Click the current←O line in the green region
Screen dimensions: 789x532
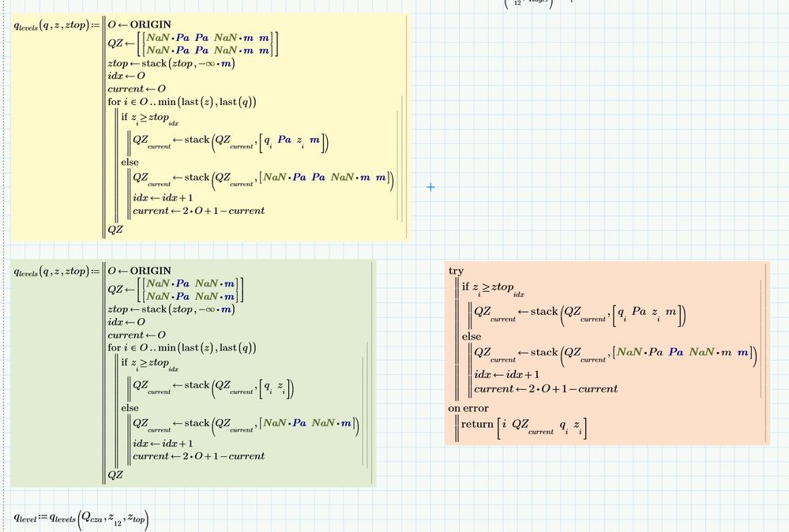(x=137, y=335)
